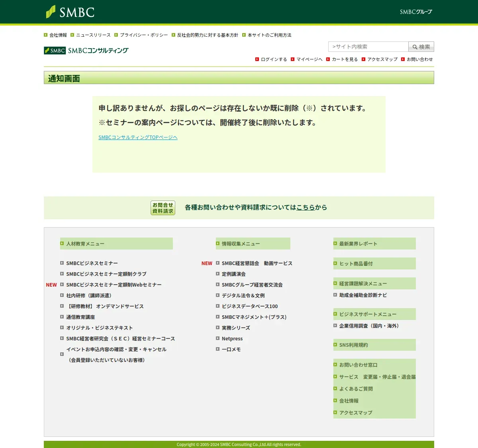Open ヒット商品番付 heading
Image resolution: width=478 pixels, height=448 pixels.
point(374,263)
